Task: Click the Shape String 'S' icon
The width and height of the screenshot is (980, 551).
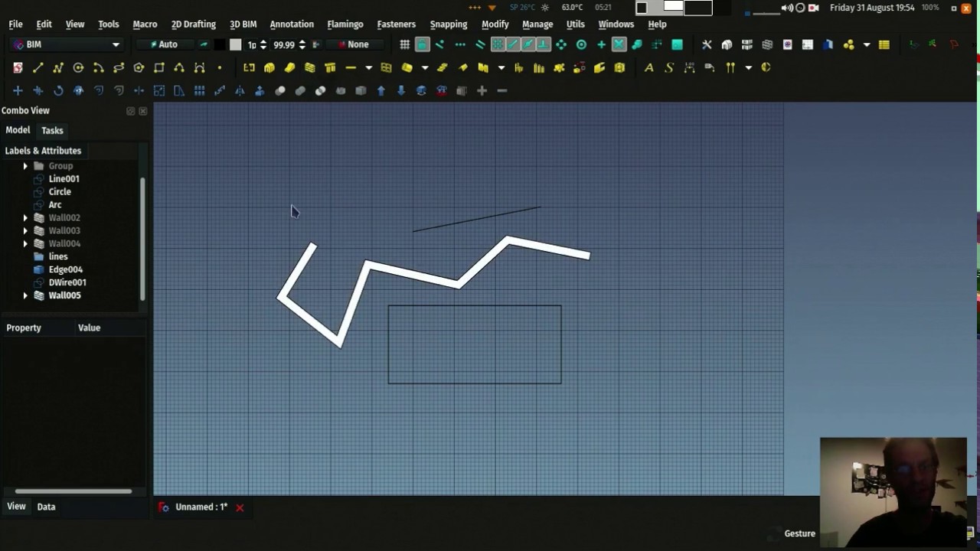Action: (669, 68)
